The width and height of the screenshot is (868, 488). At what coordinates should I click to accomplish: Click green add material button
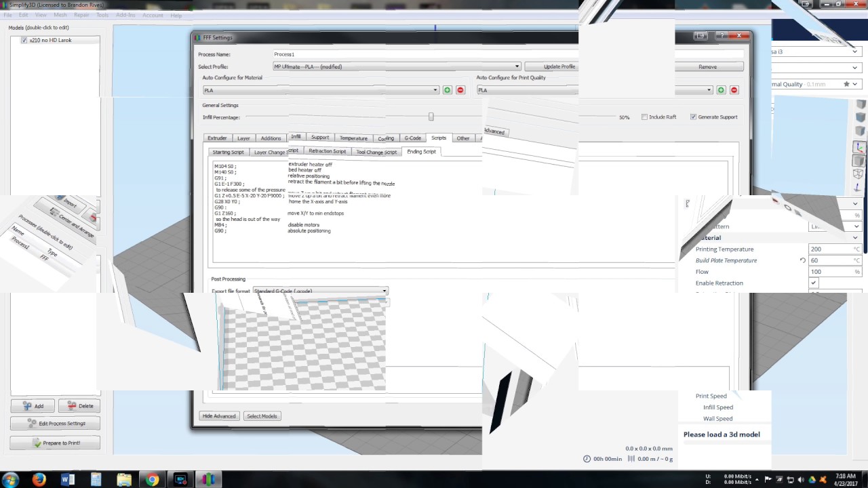(447, 90)
